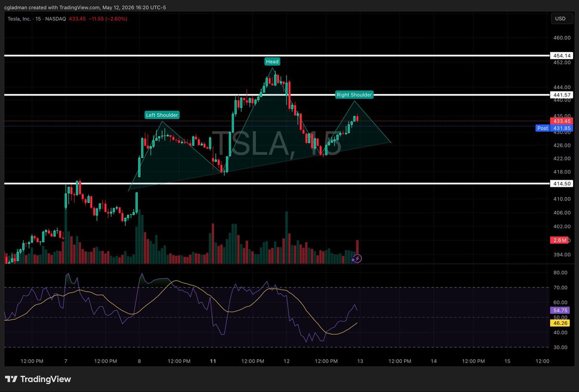Image resolution: width=579 pixels, height=392 pixels.
Task: Select the Head pattern label
Action: (x=272, y=62)
